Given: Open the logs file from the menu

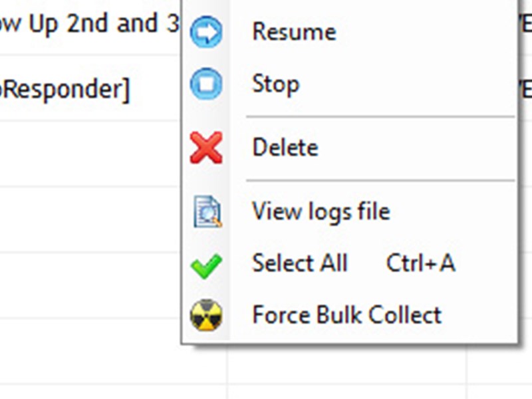Looking at the screenshot, I should click(x=321, y=210).
